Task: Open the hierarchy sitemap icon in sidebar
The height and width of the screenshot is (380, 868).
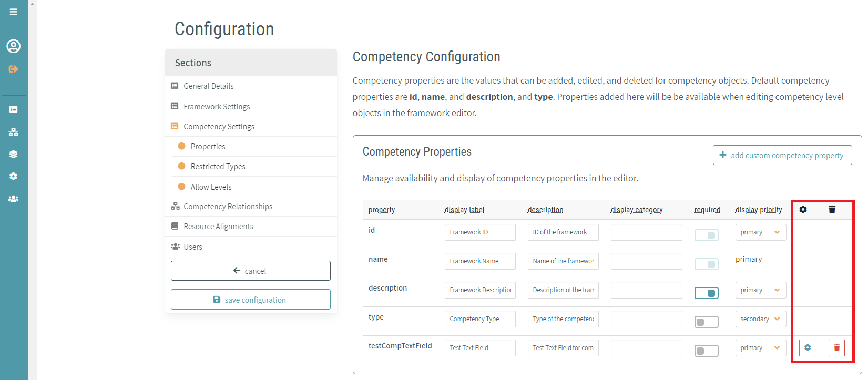Action: coord(13,132)
